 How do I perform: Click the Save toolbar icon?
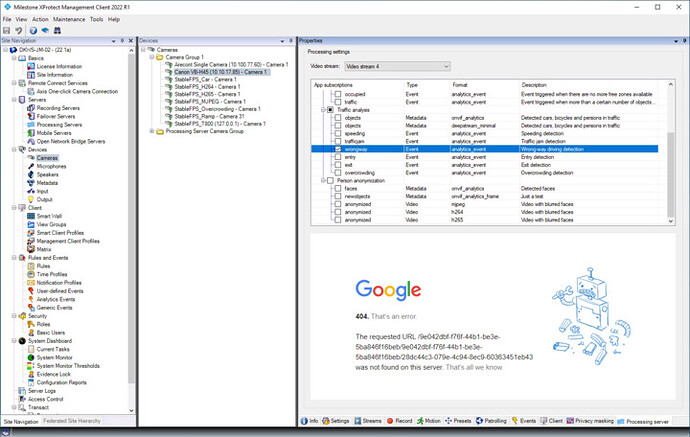pyautogui.click(x=7, y=30)
